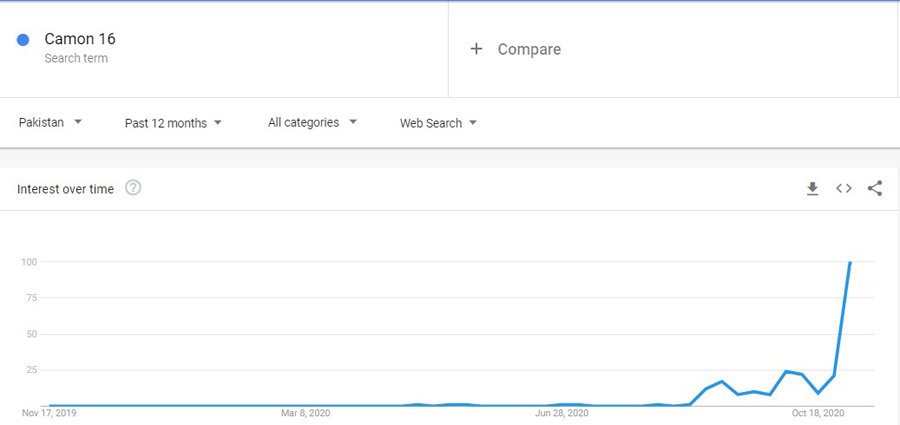Open the Pakistan region dropdown
Image resolution: width=900 pixels, height=425 pixels.
tap(50, 123)
